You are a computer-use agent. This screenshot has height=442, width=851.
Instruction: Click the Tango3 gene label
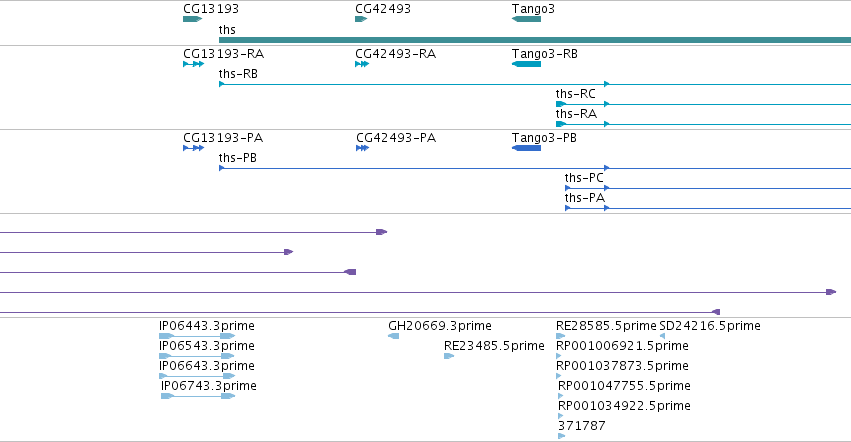pos(533,9)
